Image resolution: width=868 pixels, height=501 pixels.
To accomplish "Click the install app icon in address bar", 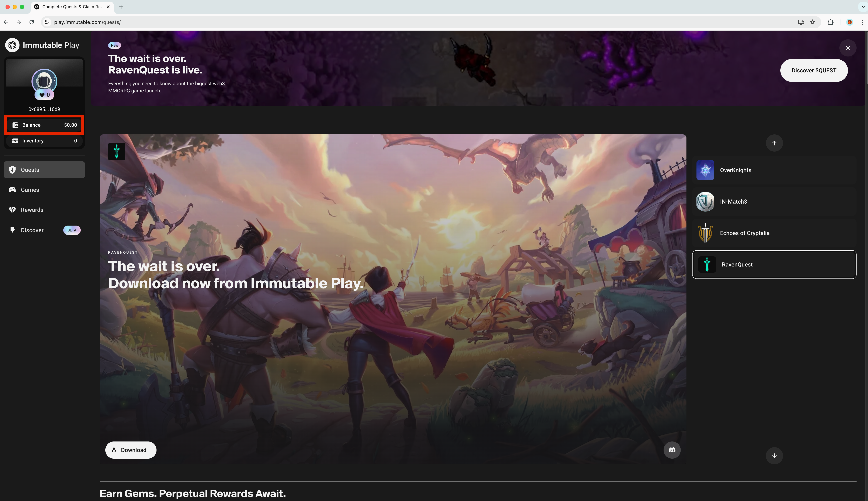I will (801, 22).
